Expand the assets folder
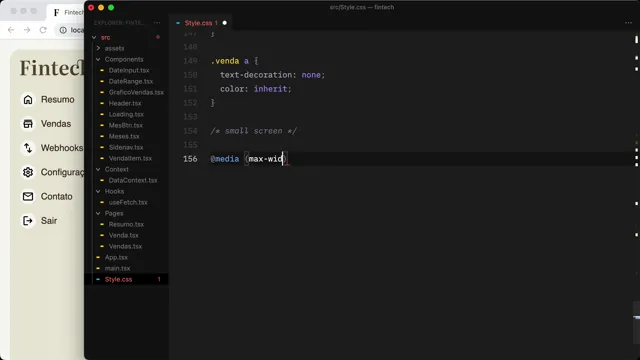Screen dimensions: 640x360 pyautogui.click(x=98, y=48)
